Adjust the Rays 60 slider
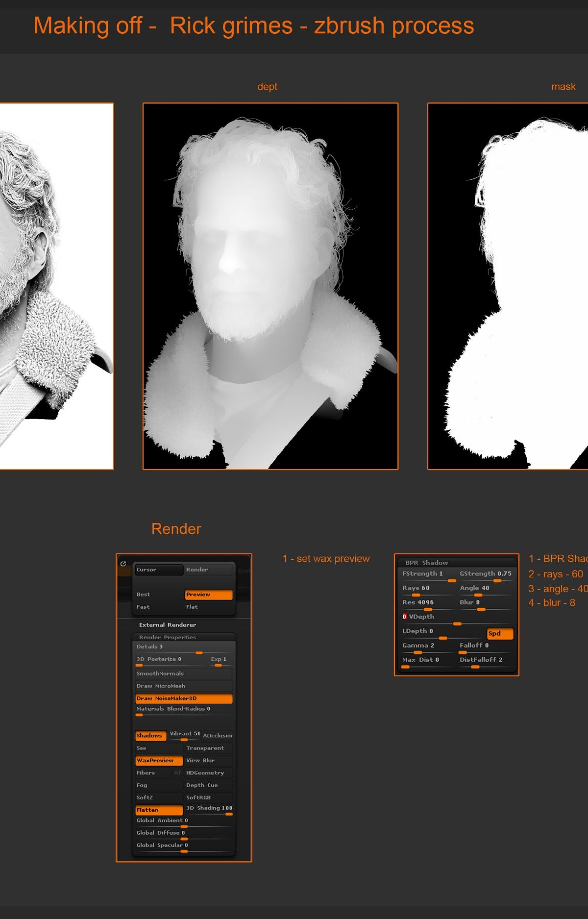 coord(428,590)
